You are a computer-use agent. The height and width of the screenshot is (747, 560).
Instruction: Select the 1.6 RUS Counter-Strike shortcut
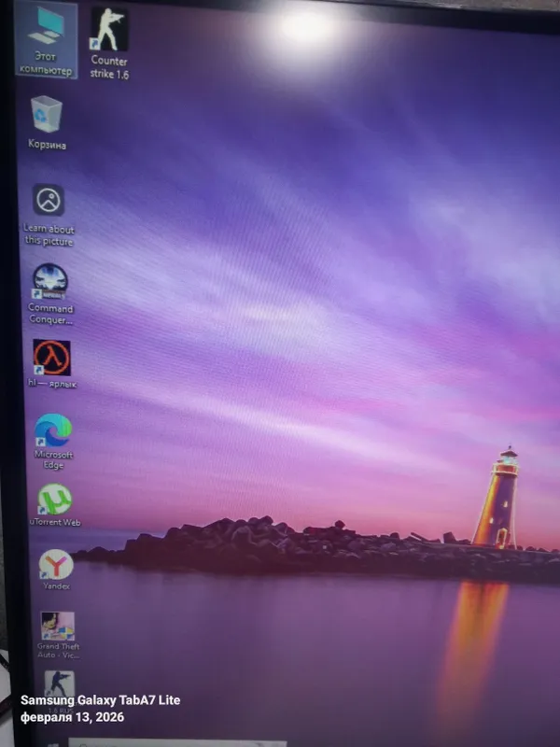pyautogui.click(x=60, y=693)
